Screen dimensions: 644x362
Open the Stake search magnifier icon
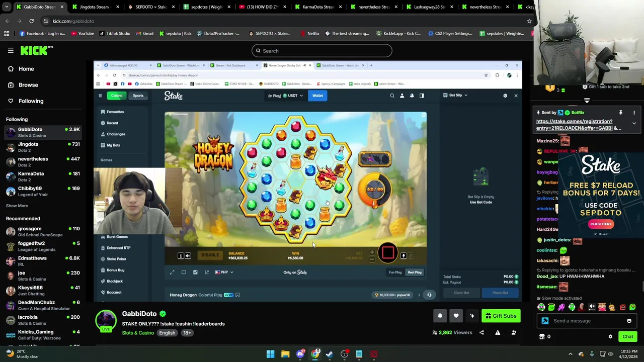[392, 96]
